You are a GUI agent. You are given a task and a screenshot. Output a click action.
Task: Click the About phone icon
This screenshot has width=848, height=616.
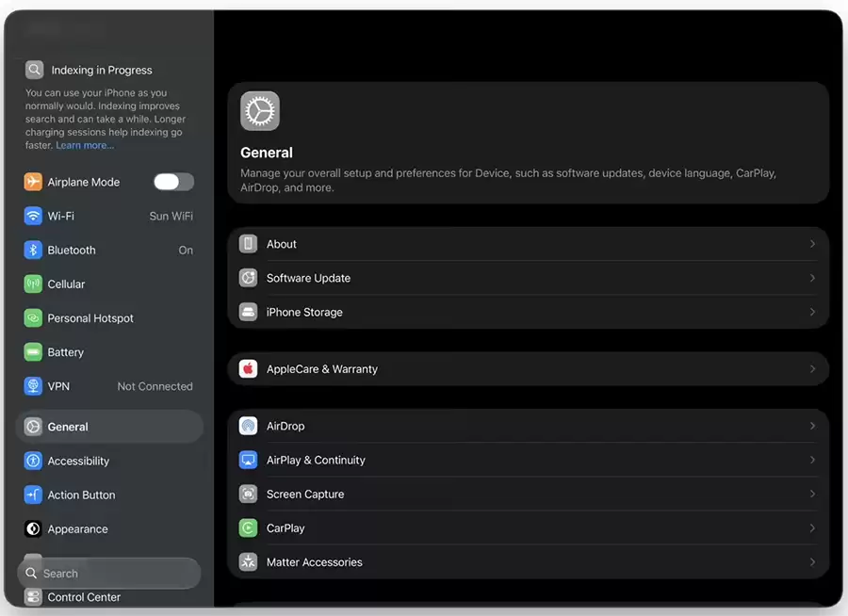coord(248,244)
